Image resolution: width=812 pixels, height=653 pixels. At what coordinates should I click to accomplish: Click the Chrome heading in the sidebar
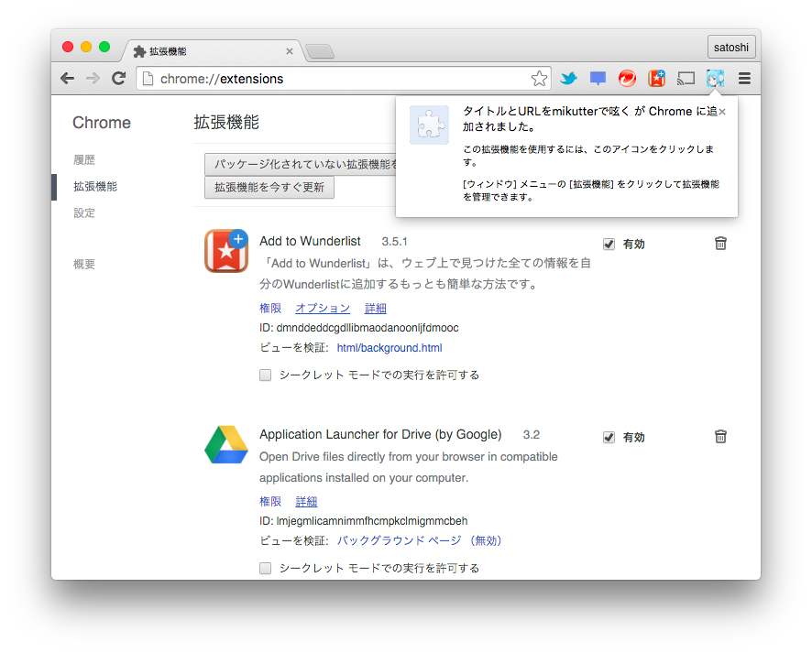(102, 123)
